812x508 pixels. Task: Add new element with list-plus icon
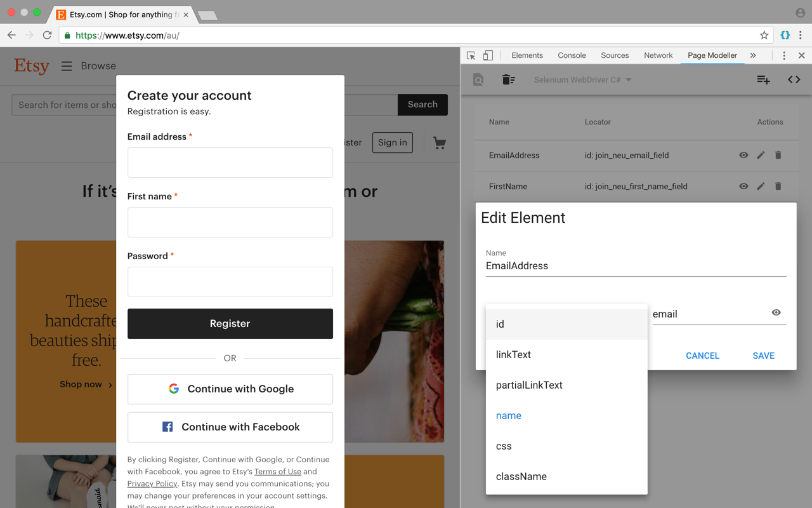coord(763,80)
